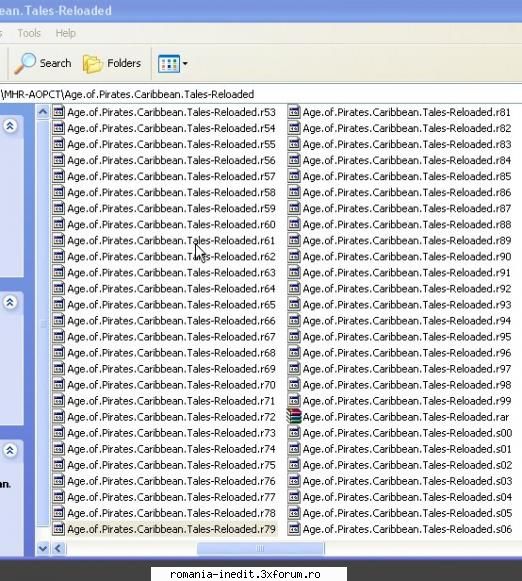The height and width of the screenshot is (581, 522).
Task: Select file name Age.of.Pirates.Caribbean.Tales-Reloaded.r75
Action: [172, 465]
